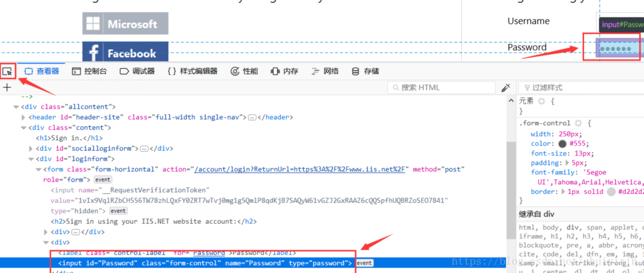Viewport: 644px width, 273px height.
Task: Click the #555 color swatch
Action: (563, 144)
